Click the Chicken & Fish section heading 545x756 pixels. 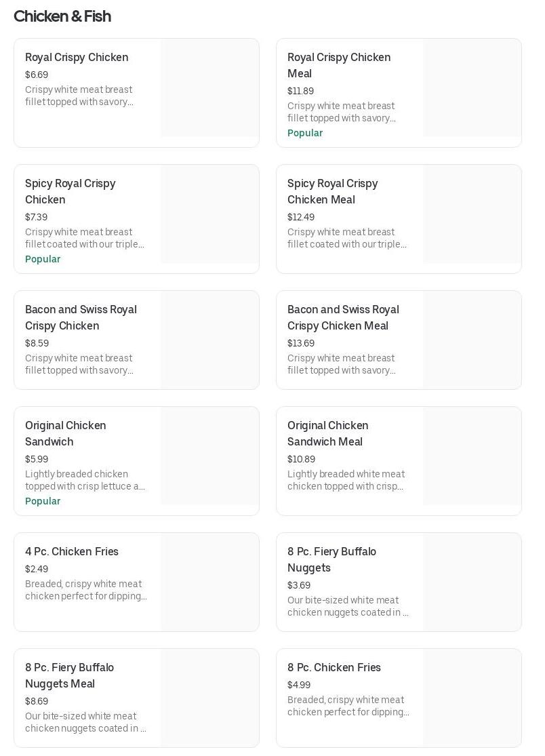[62, 16]
